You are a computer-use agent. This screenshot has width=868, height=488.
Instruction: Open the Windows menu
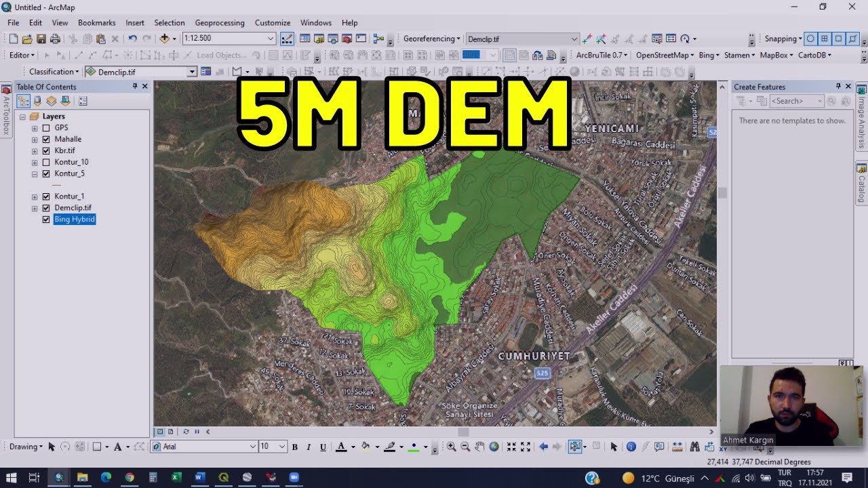pyautogui.click(x=316, y=22)
